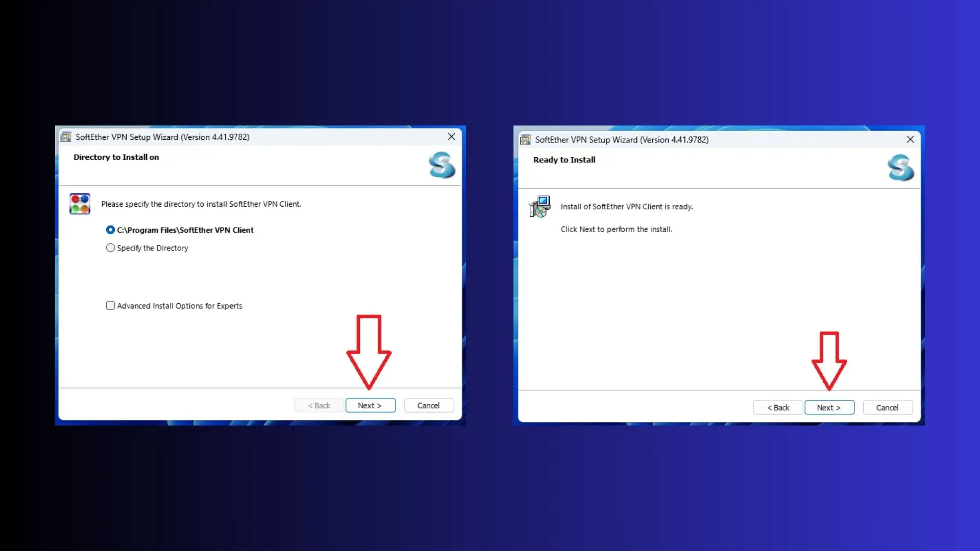Click the Ready to Install window title bar text
980x551 pixels.
pyautogui.click(x=622, y=140)
